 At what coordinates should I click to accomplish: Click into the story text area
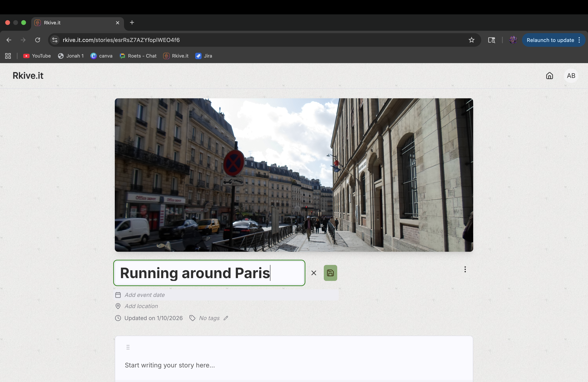[170, 365]
